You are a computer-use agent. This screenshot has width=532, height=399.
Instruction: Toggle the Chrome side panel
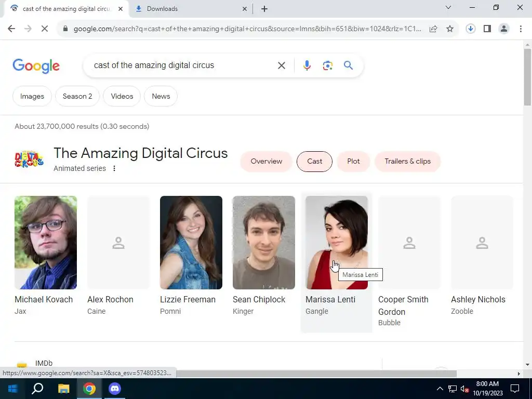click(x=487, y=29)
